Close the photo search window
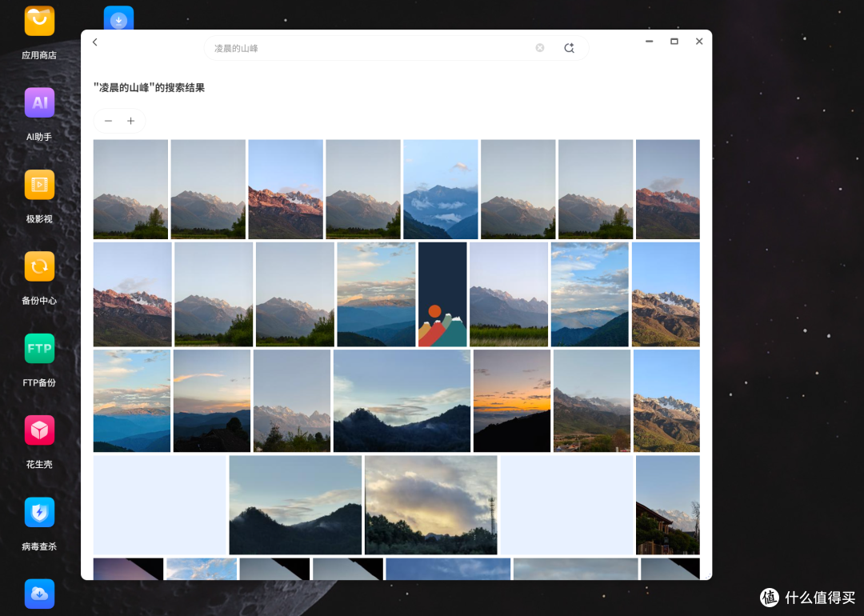This screenshot has height=616, width=864. pos(699,42)
